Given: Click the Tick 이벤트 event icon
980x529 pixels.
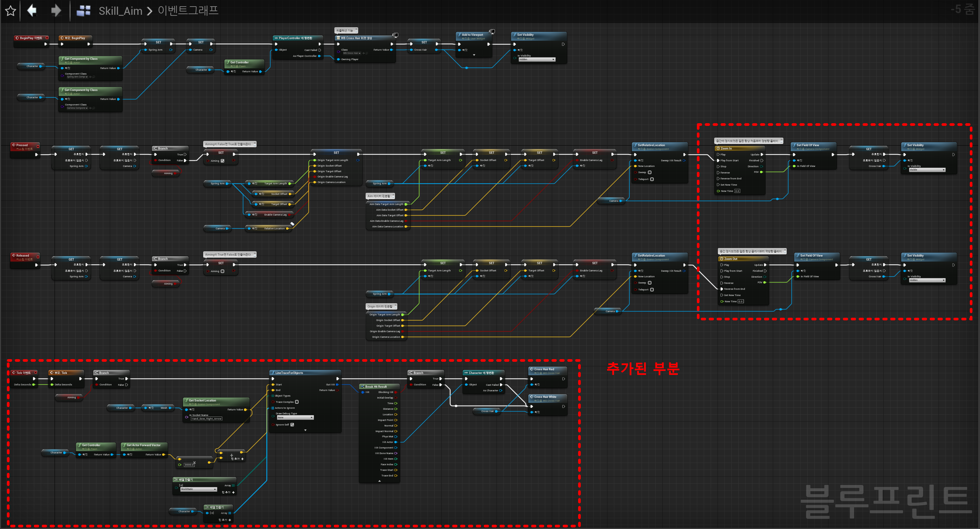Looking at the screenshot, I should (x=14, y=373).
